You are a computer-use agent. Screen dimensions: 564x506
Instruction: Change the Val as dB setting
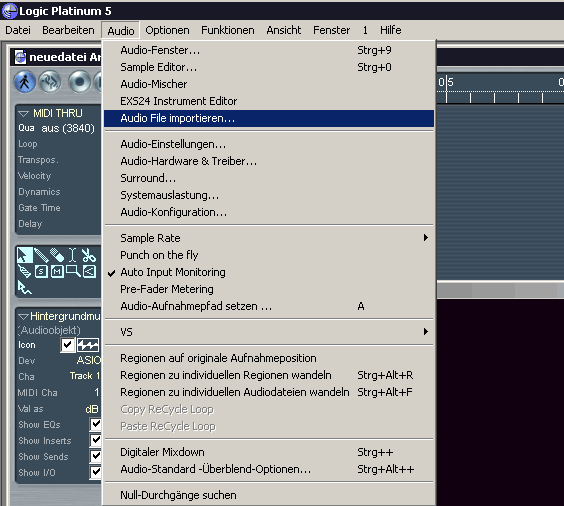[x=92, y=409]
